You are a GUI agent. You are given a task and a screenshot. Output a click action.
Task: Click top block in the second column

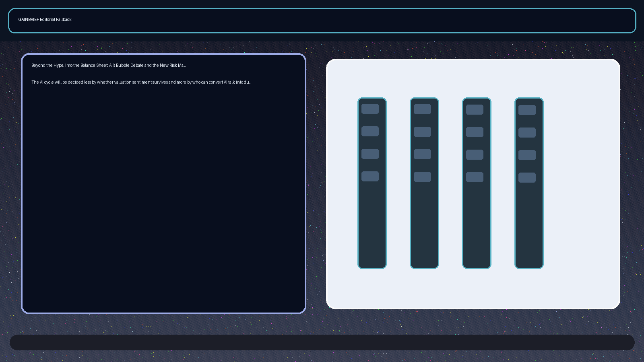click(x=422, y=109)
